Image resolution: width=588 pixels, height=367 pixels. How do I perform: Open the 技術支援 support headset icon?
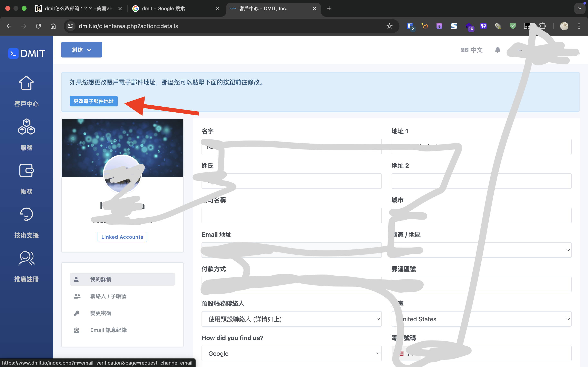click(26, 214)
